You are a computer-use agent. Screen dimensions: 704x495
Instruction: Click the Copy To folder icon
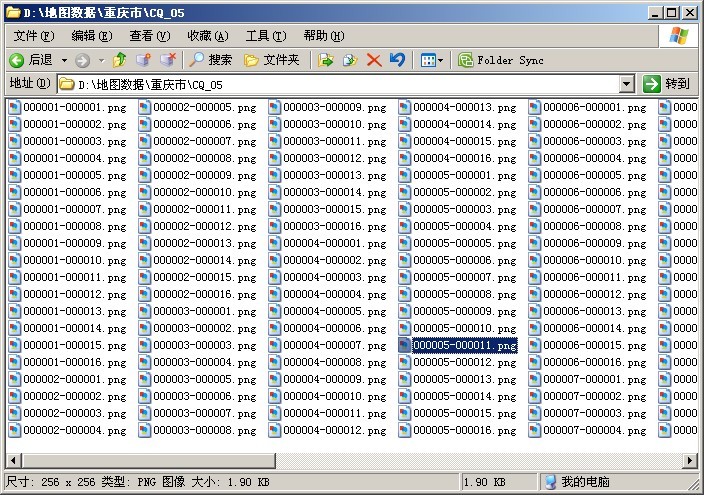(x=350, y=60)
